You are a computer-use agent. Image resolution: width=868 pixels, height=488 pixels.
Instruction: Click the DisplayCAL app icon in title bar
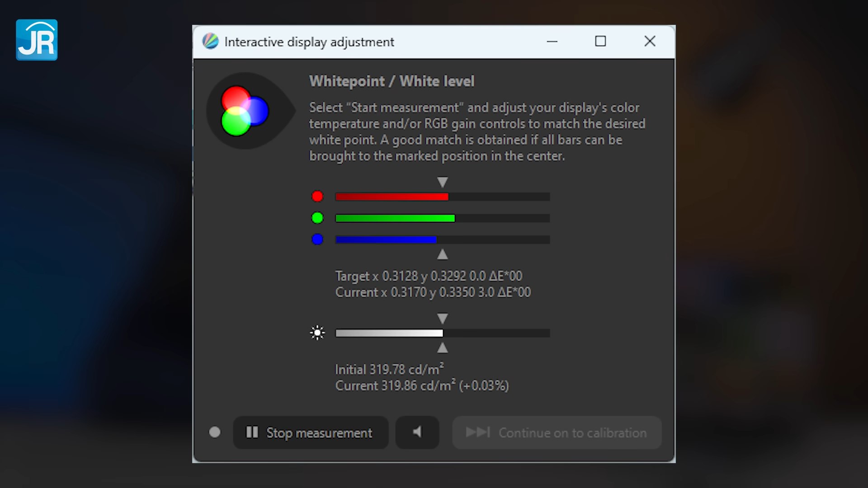(210, 42)
